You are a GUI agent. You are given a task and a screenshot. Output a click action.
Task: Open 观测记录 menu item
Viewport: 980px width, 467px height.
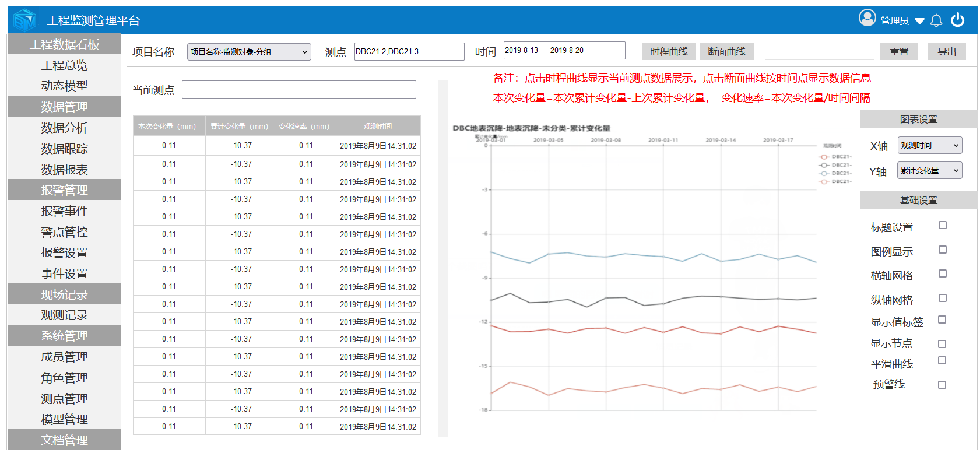[64, 315]
